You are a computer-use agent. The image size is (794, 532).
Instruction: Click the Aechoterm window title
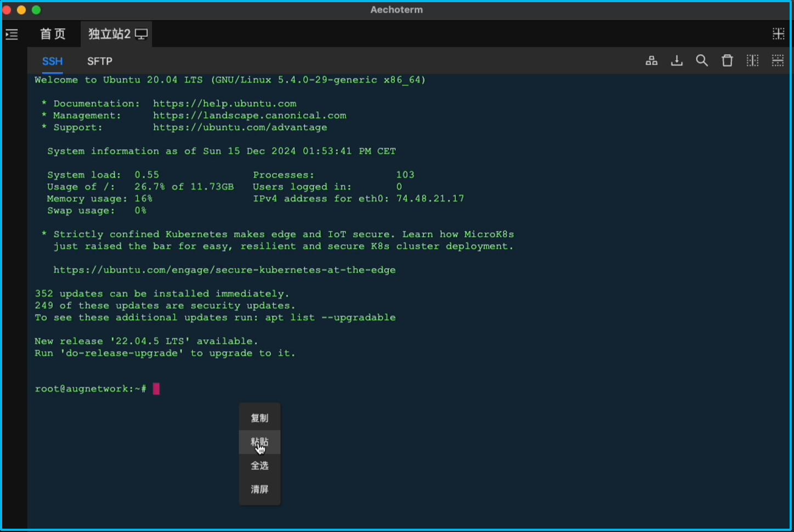pyautogui.click(x=396, y=10)
